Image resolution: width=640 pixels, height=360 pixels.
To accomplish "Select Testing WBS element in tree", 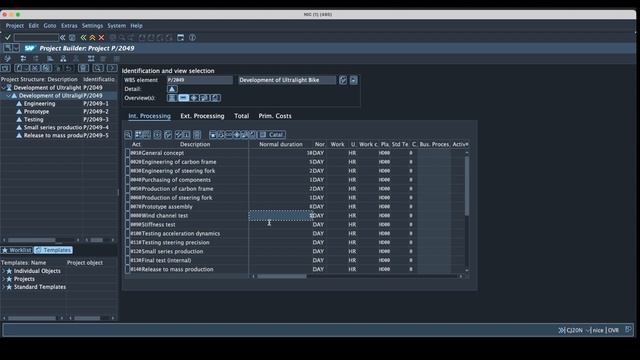I will [33, 120].
